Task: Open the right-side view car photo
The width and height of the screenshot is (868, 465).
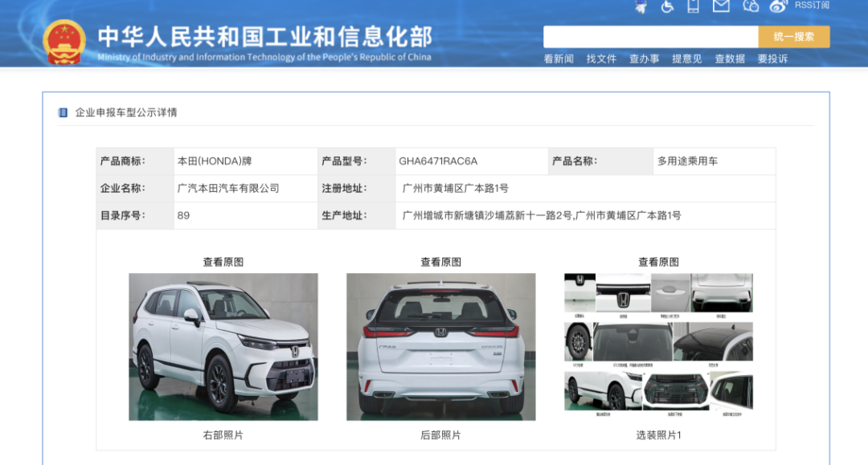Action: coord(223,347)
